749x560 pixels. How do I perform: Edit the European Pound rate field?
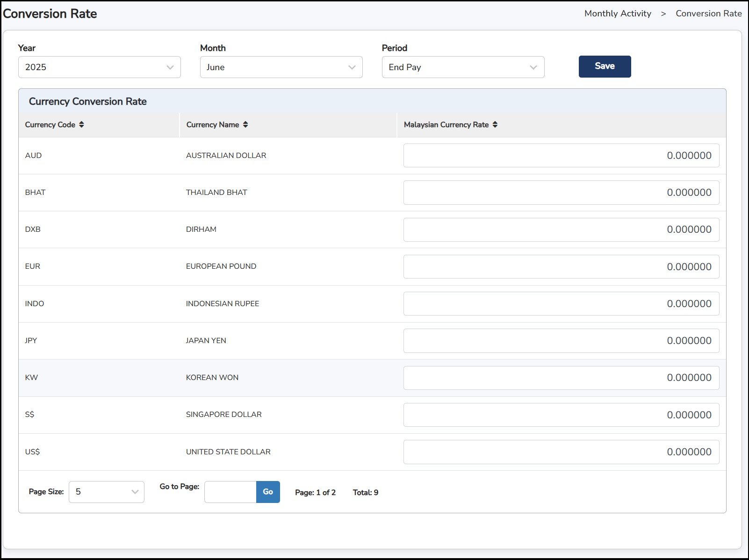[x=561, y=267]
